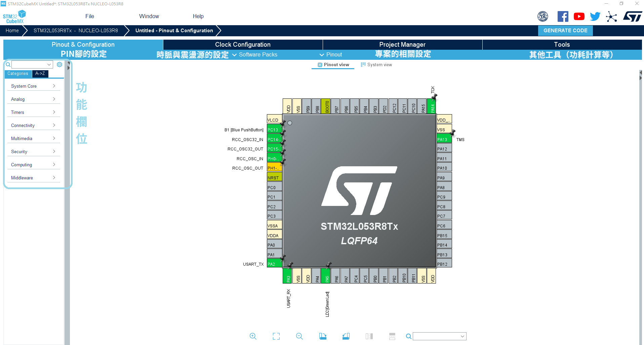Image resolution: width=644 pixels, height=345 pixels.
Task: Open peripheral list settings gear
Action: click(59, 64)
